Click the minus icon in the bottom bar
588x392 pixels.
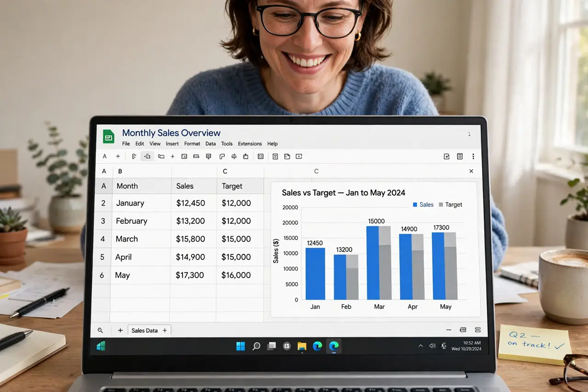449,330
